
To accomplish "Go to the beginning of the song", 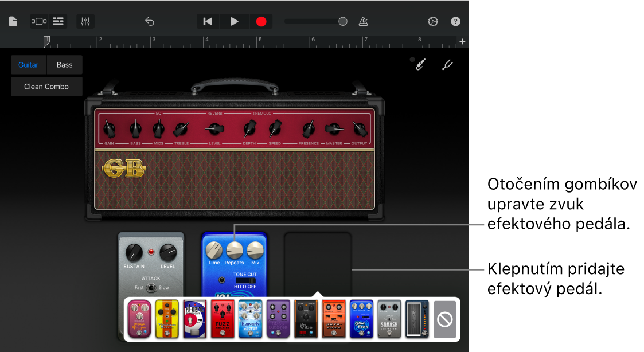I will click(208, 21).
